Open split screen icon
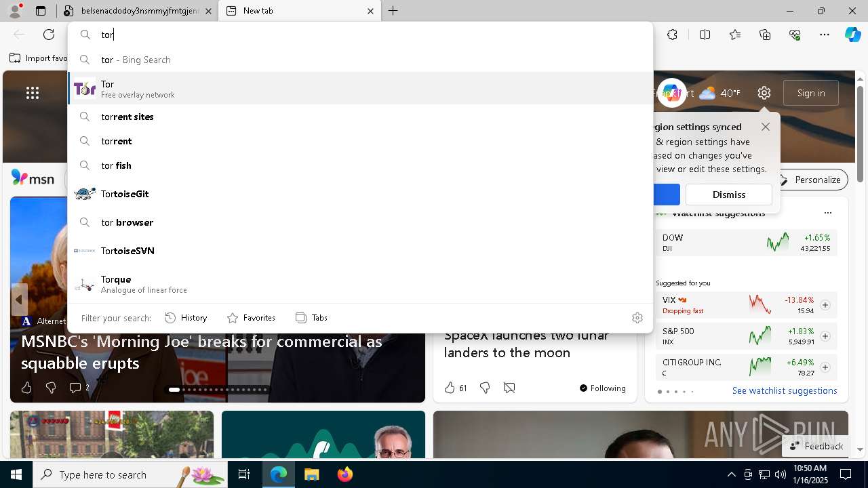Viewport: 868px width, 488px height. (x=705, y=35)
